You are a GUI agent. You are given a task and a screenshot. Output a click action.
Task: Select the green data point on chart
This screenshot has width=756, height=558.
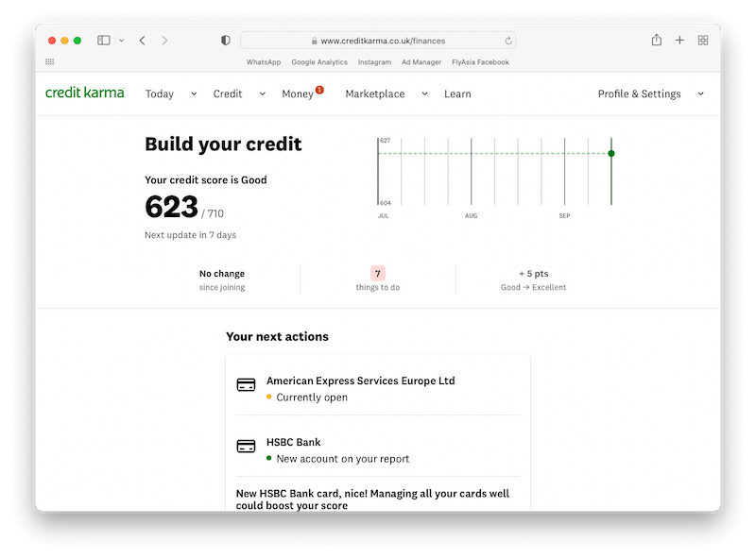[x=611, y=153]
